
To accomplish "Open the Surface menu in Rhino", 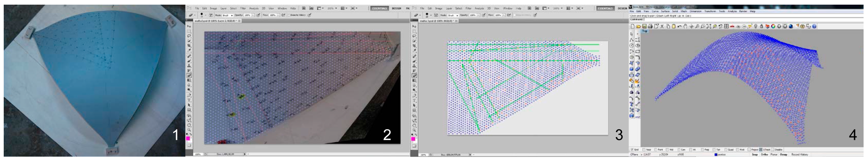I will (x=665, y=11).
